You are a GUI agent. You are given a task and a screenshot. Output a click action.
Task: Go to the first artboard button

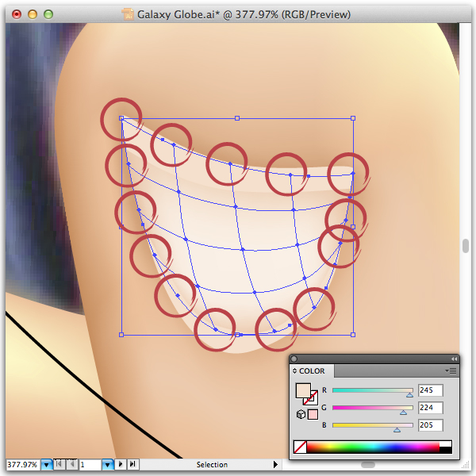click(x=59, y=464)
